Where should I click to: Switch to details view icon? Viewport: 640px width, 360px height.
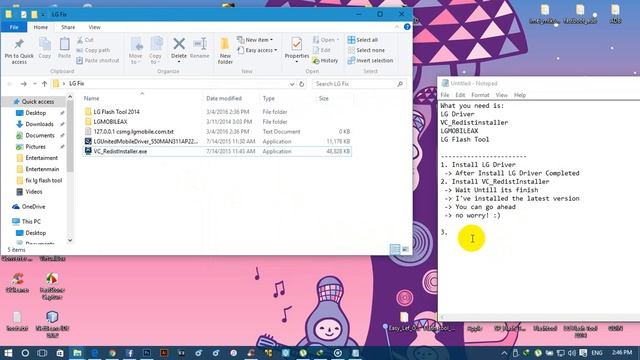(395, 249)
